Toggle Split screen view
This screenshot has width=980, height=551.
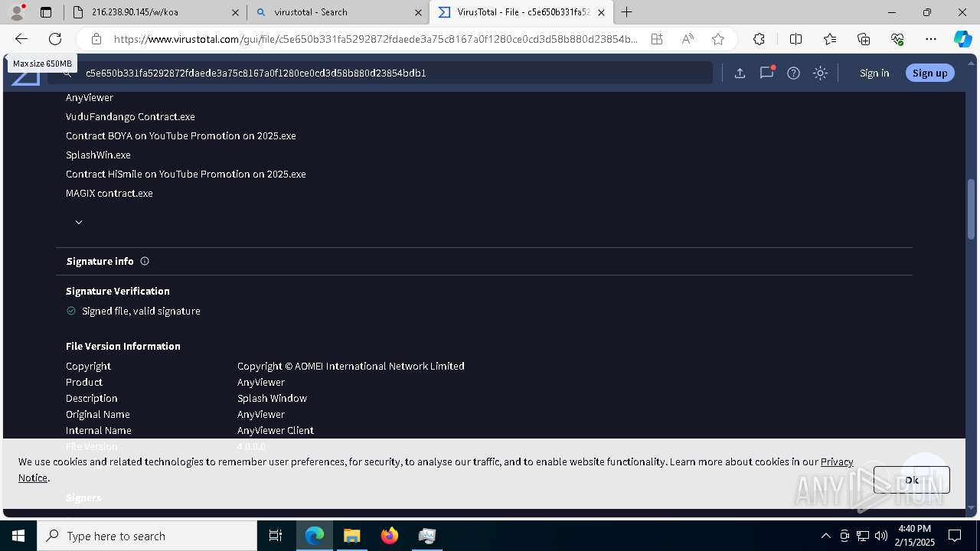tap(795, 39)
